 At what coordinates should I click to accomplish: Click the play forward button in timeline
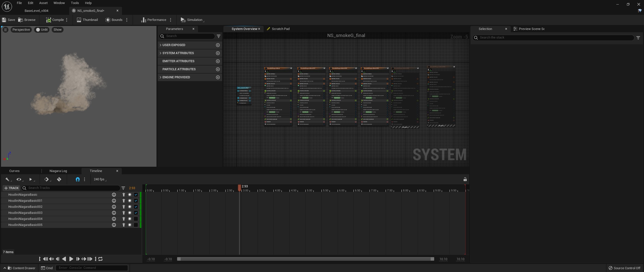point(71,259)
